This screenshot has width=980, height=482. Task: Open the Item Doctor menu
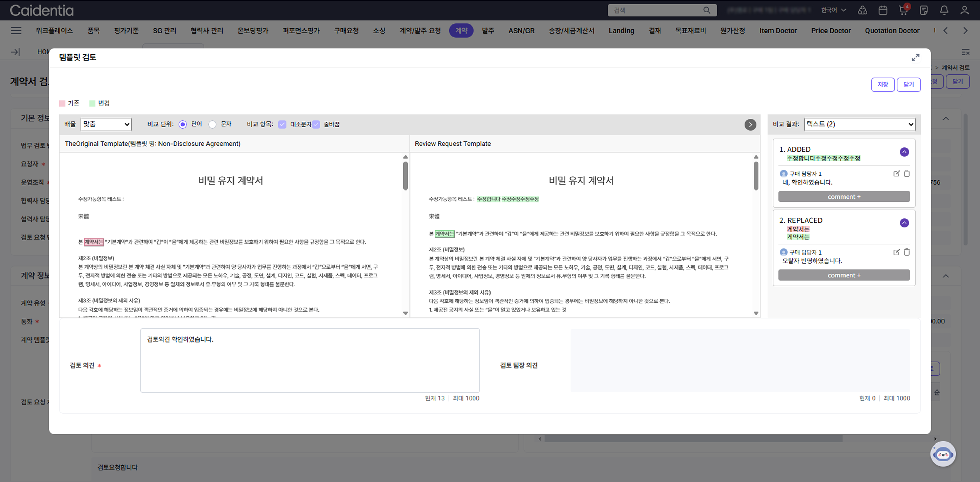tap(778, 31)
